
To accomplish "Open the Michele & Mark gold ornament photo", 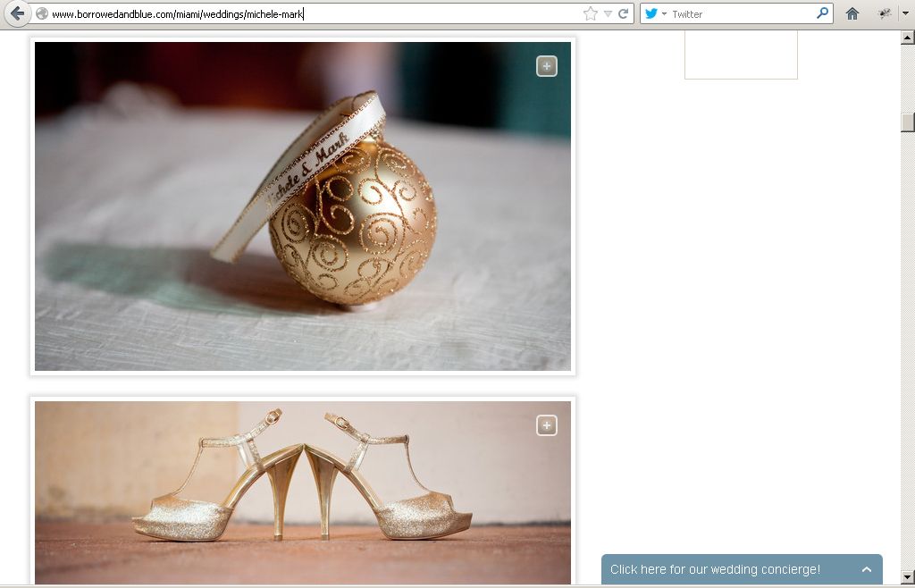I will click(303, 206).
